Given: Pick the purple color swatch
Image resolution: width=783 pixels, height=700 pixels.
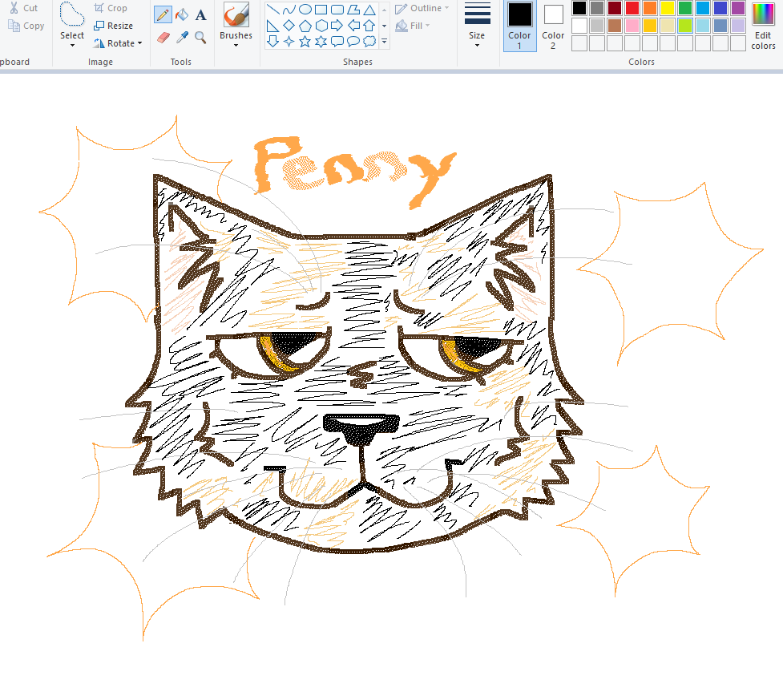Looking at the screenshot, I should pos(738,8).
